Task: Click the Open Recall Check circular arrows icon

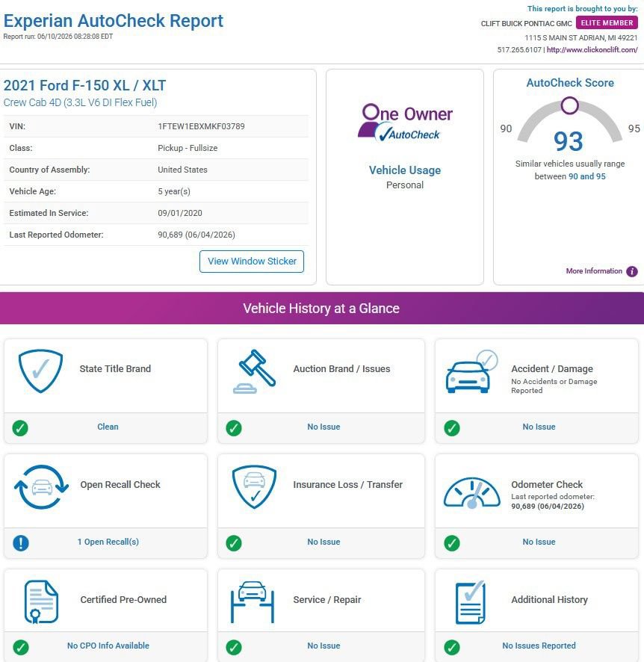Action: 41,487
